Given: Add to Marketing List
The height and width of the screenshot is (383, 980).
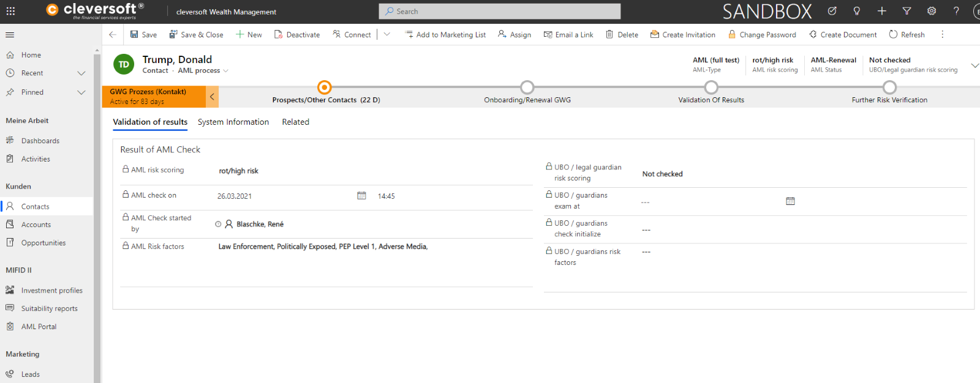Looking at the screenshot, I should [445, 35].
